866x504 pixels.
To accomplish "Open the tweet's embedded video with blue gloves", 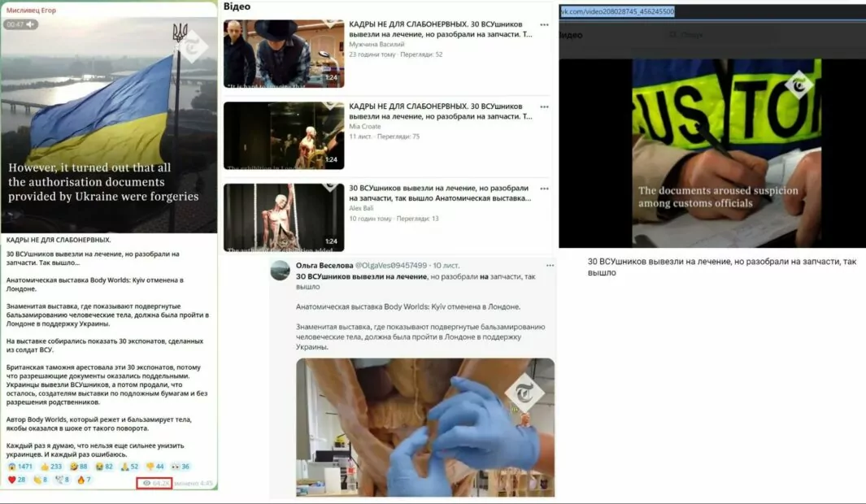I will (x=425, y=428).
